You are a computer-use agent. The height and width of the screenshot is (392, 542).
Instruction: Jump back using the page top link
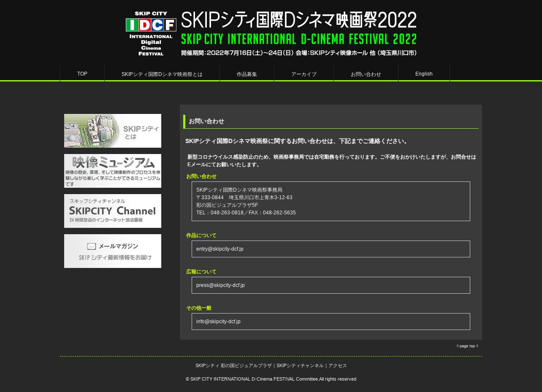point(467,346)
